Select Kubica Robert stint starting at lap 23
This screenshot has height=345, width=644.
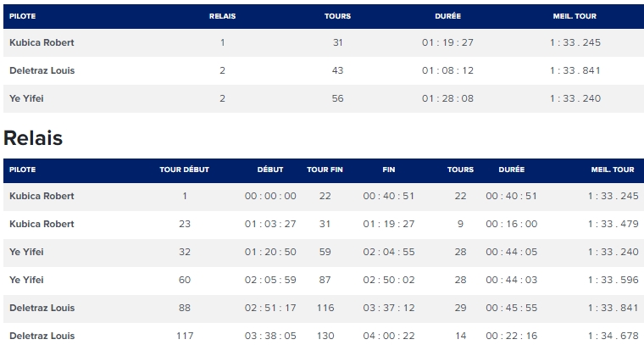coord(324,225)
